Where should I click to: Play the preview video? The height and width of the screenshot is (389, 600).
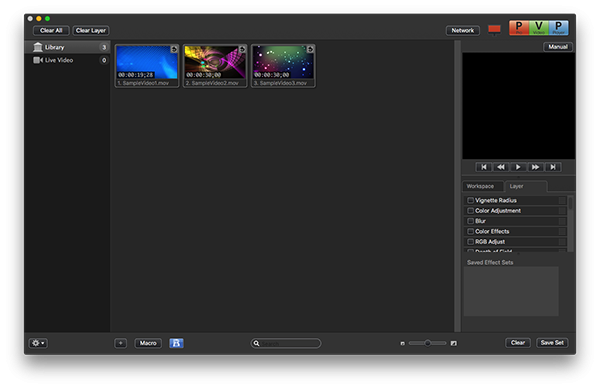pos(518,167)
